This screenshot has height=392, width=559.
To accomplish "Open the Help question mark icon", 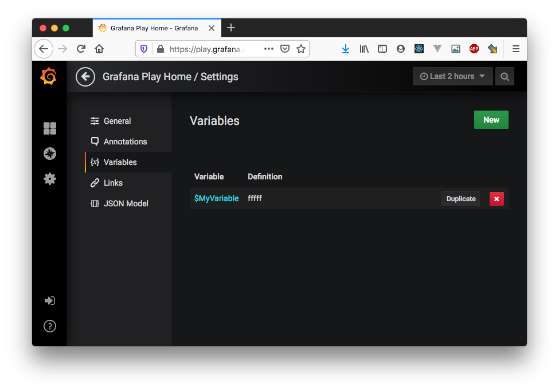I will pos(49,326).
